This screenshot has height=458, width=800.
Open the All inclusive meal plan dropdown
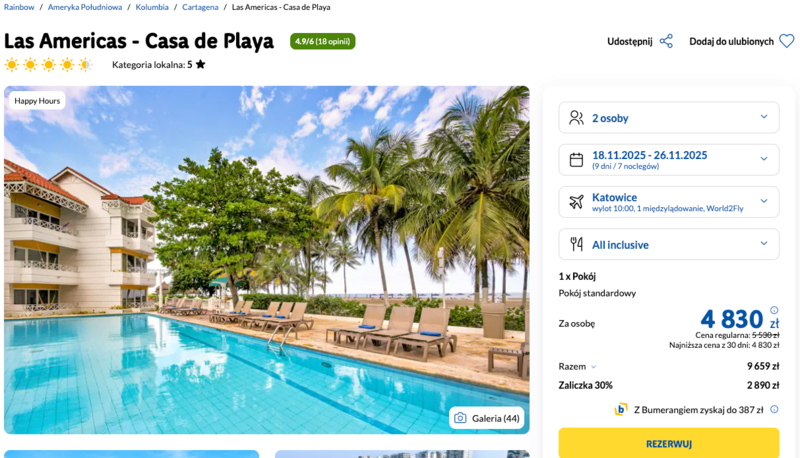pos(669,244)
